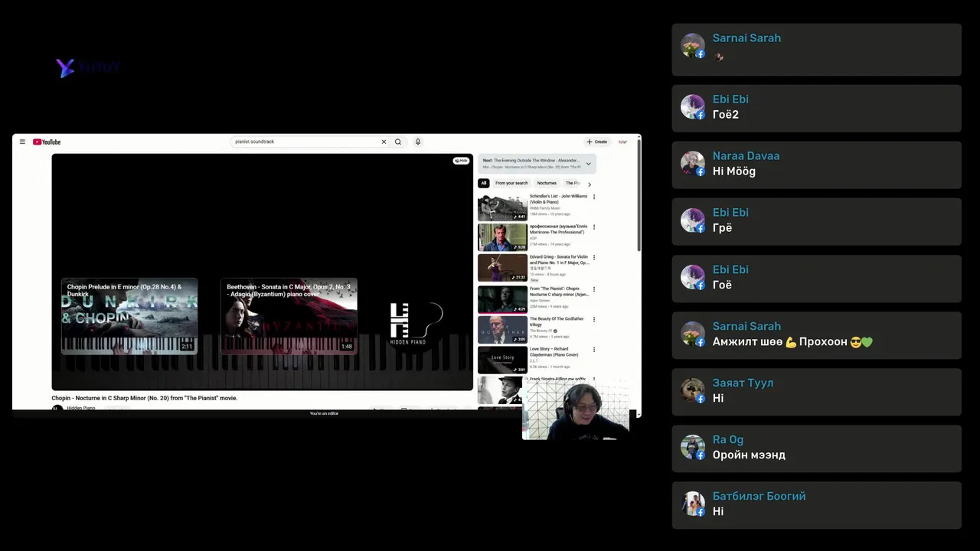Show more filter chips with arrow

pos(589,184)
